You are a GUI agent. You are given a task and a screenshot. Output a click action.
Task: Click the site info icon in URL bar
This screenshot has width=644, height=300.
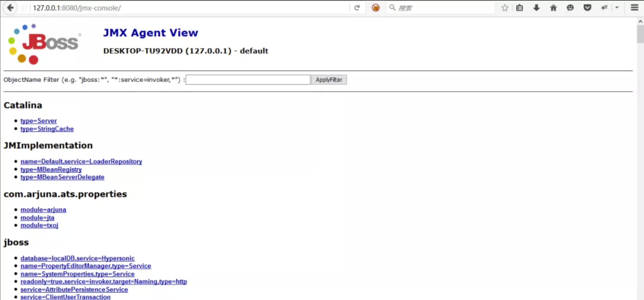click(x=24, y=8)
